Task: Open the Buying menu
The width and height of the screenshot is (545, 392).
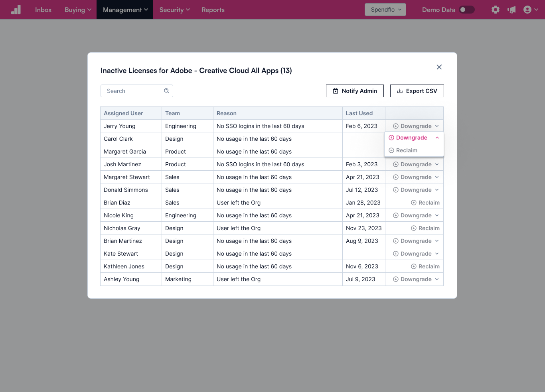Action: pyautogui.click(x=78, y=10)
